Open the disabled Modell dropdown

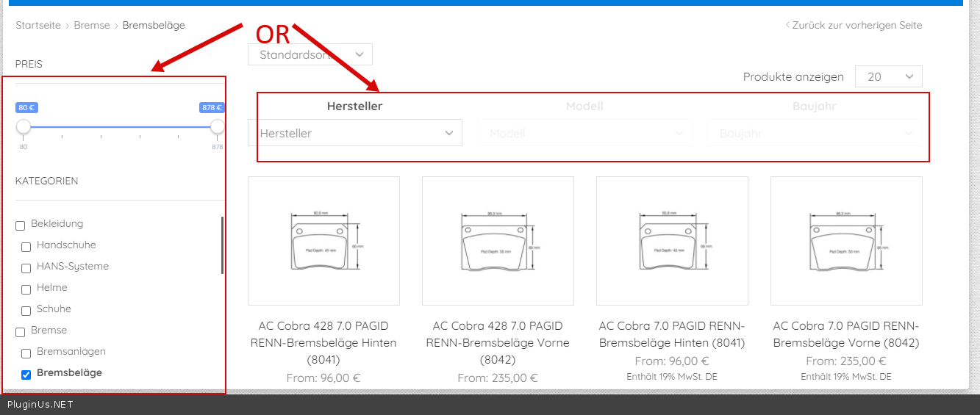(584, 133)
